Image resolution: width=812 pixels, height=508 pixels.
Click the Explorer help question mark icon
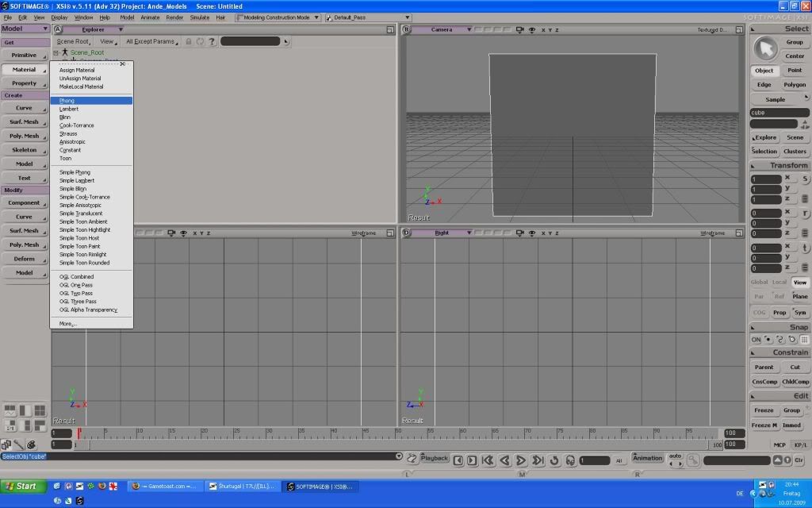(x=211, y=41)
